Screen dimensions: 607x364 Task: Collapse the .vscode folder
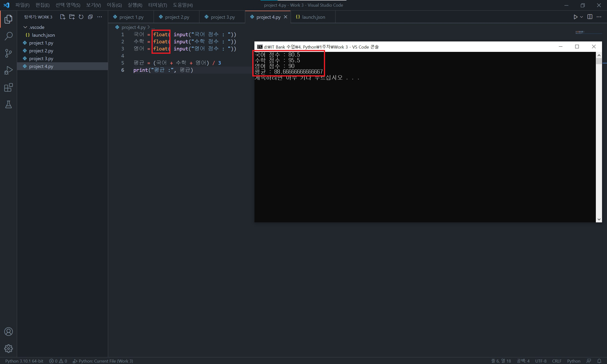pyautogui.click(x=25, y=27)
